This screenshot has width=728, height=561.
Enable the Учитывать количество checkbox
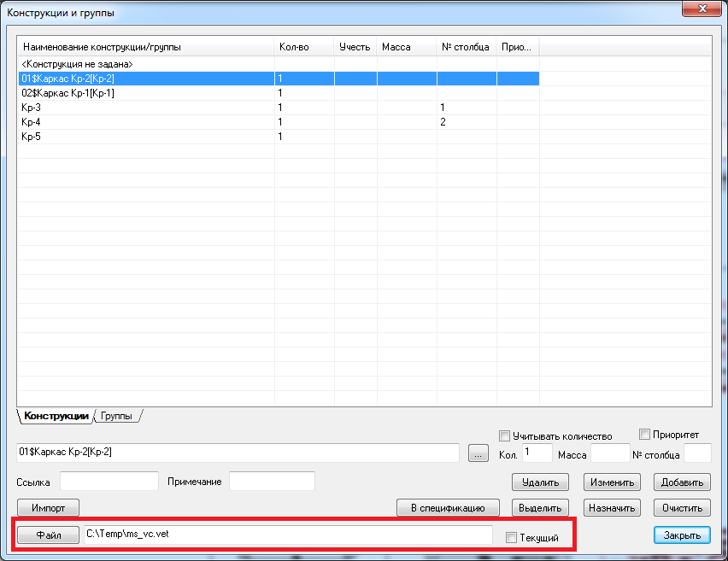click(x=504, y=435)
